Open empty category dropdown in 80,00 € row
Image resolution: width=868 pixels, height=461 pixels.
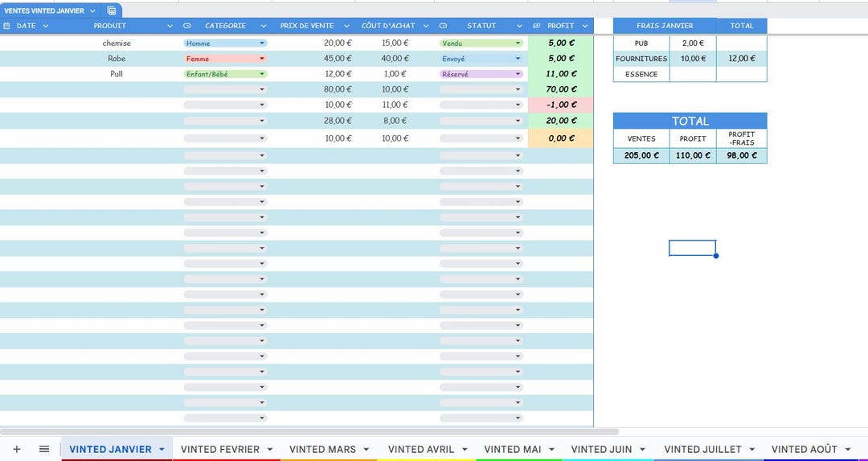[x=225, y=89]
